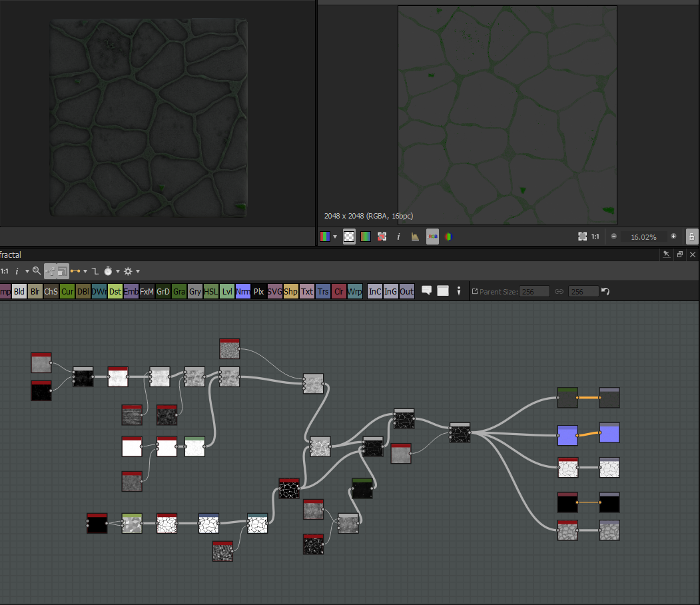
Task: Toggle the node connection highlight button
Action: (50, 271)
